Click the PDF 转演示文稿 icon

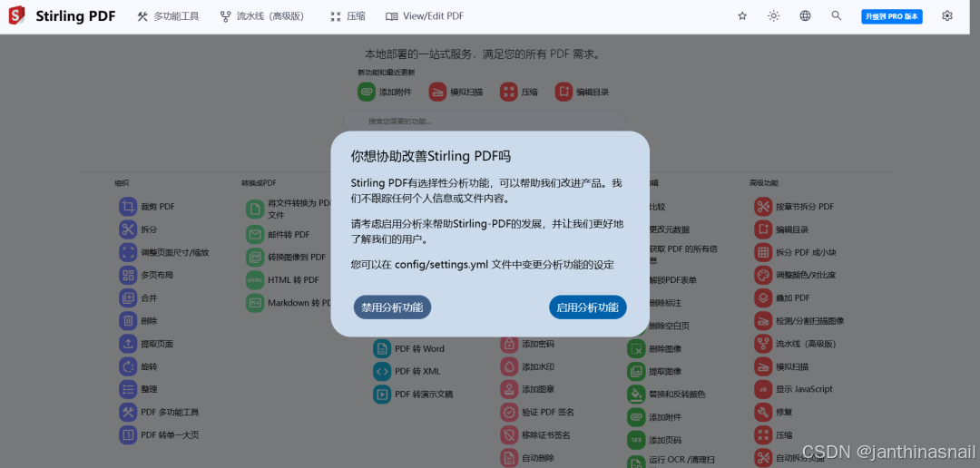pyautogui.click(x=382, y=394)
